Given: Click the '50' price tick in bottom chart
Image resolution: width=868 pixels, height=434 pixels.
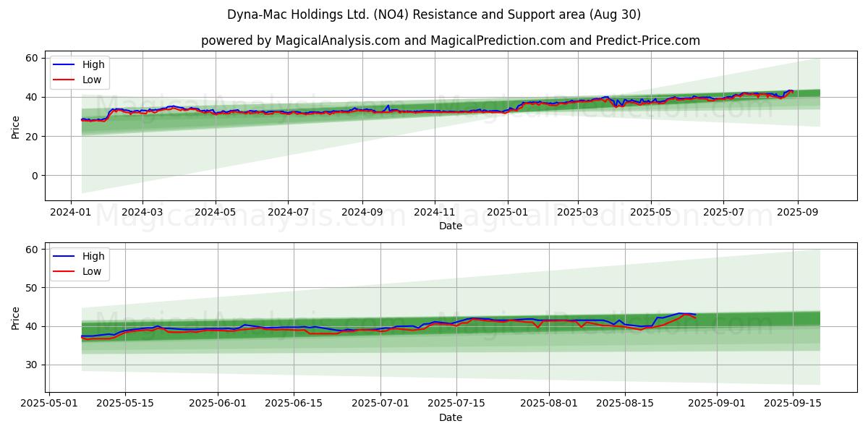Looking at the screenshot, I should pyautogui.click(x=33, y=288).
